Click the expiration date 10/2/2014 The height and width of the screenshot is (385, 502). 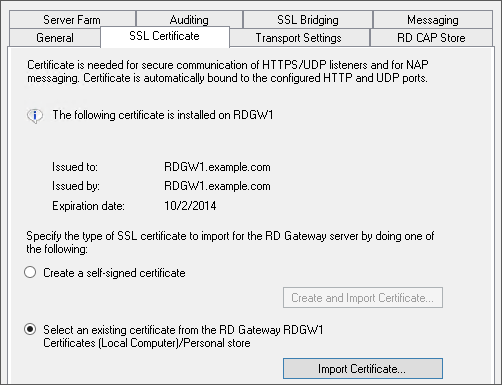[190, 205]
